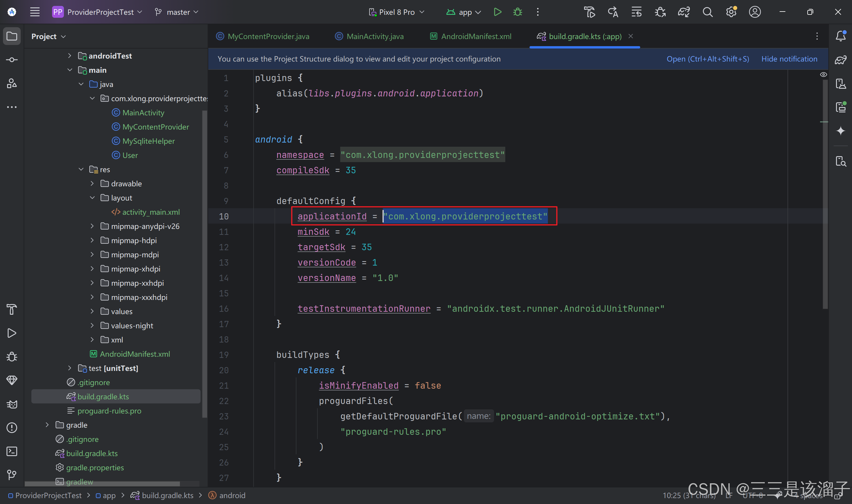Open ProviderProjectTest project dropdown
This screenshot has width=852, height=504.
click(97, 12)
